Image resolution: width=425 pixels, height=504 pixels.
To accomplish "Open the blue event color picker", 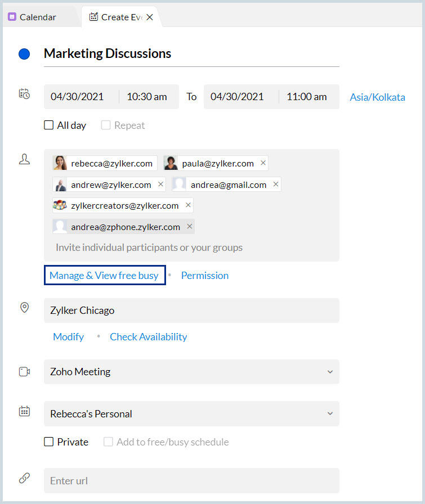I will coord(24,54).
